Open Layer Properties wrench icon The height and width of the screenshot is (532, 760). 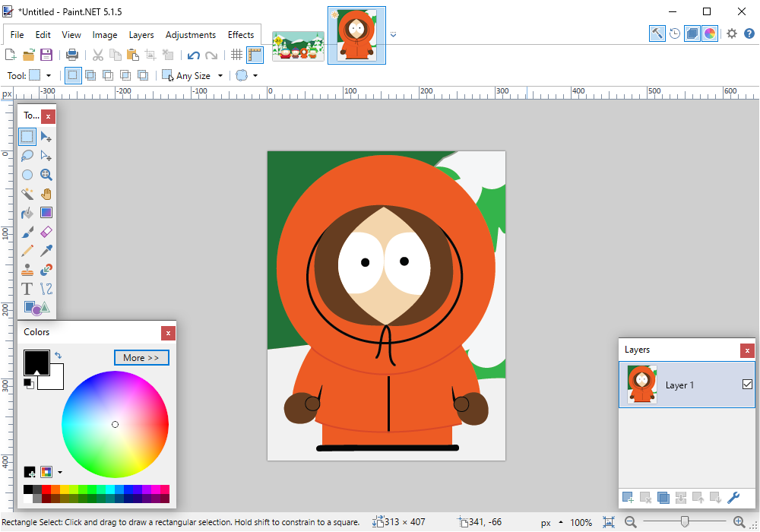coord(733,497)
